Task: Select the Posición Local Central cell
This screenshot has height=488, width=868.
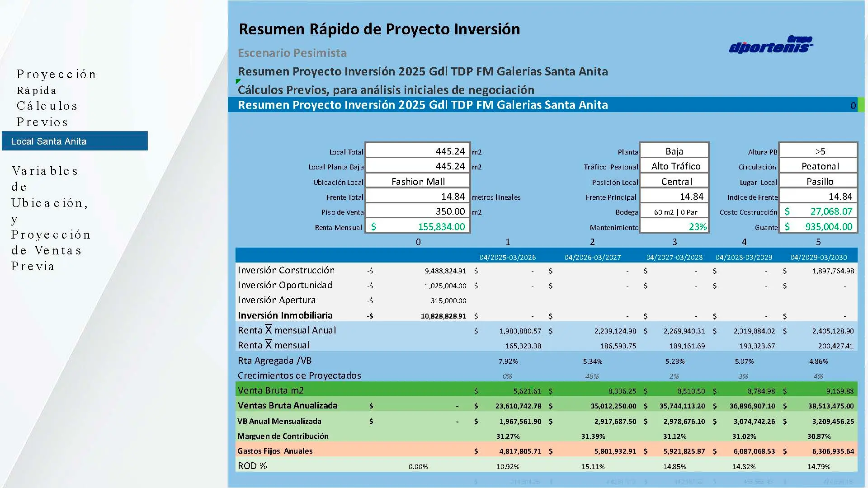Action: [674, 181]
